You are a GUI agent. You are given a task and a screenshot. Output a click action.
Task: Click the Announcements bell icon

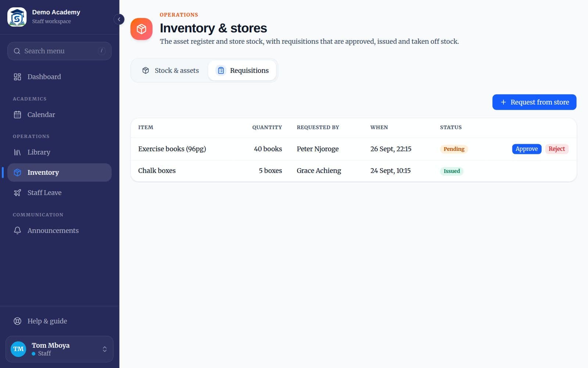(x=17, y=231)
